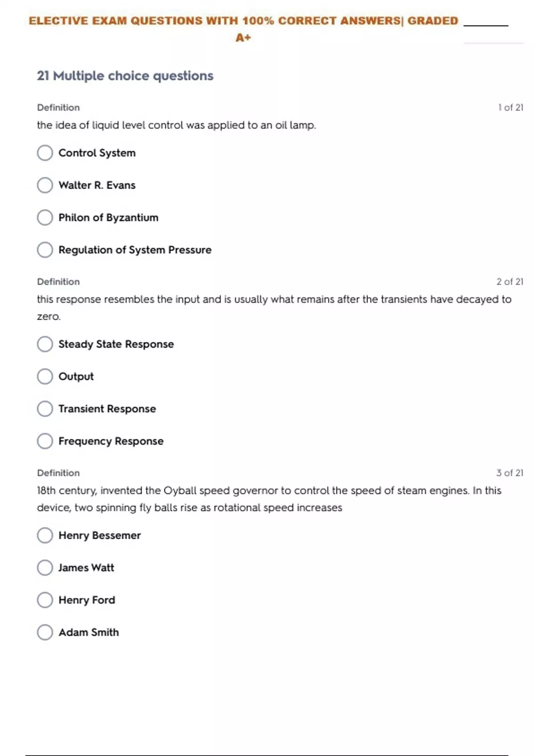This screenshot has width=534, height=756.
Task: Click the oil lamp question text
Action: click(176, 125)
